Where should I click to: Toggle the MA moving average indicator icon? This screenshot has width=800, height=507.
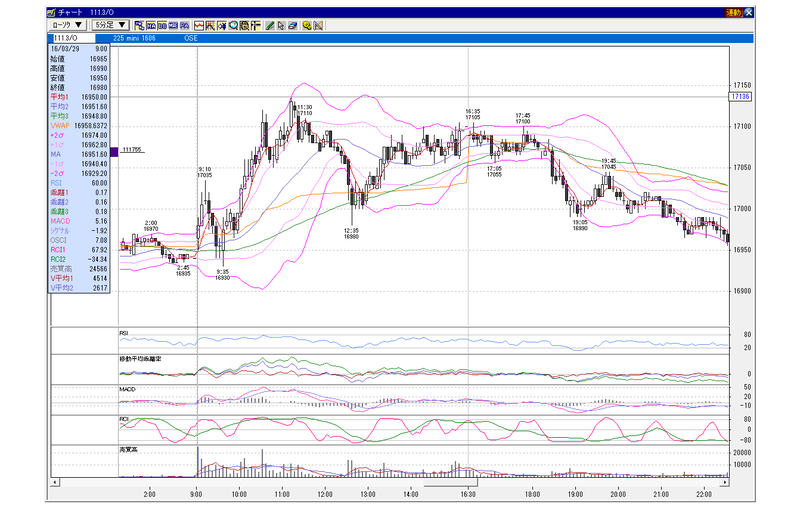(x=151, y=26)
